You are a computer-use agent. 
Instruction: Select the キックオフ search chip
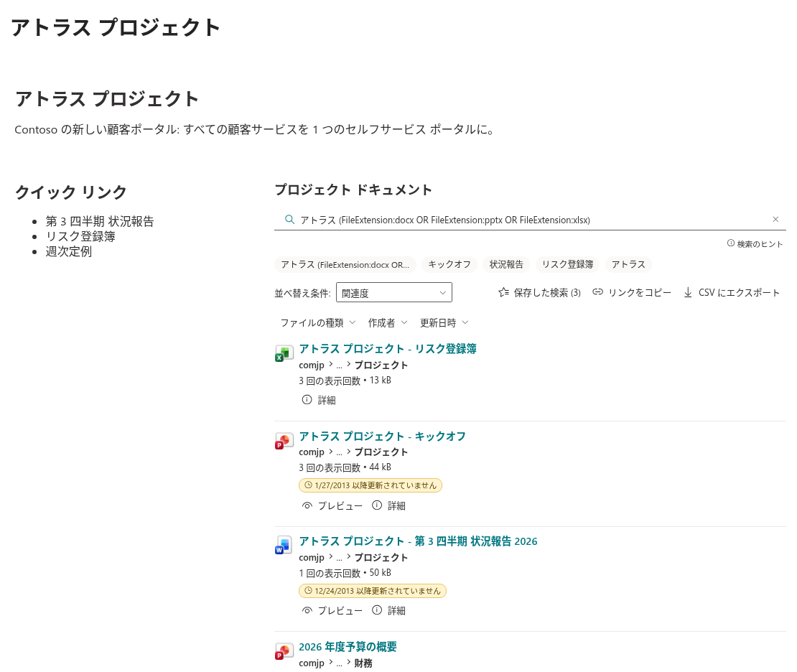(449, 264)
